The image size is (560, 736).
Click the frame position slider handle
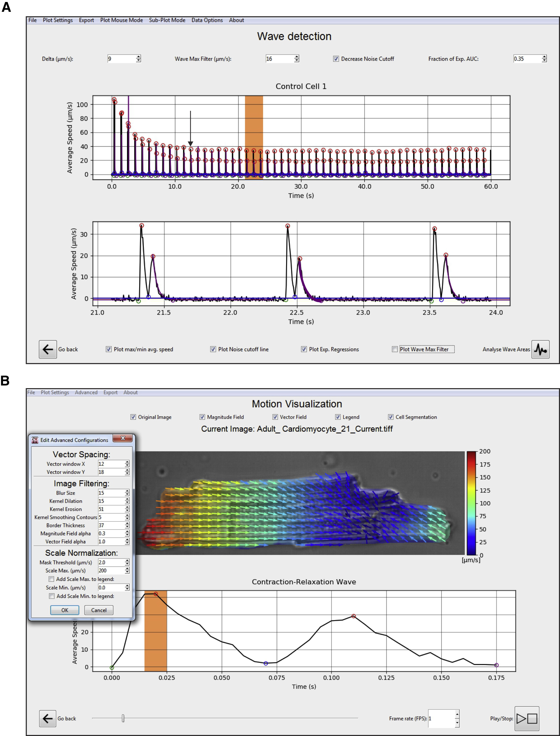tap(123, 718)
